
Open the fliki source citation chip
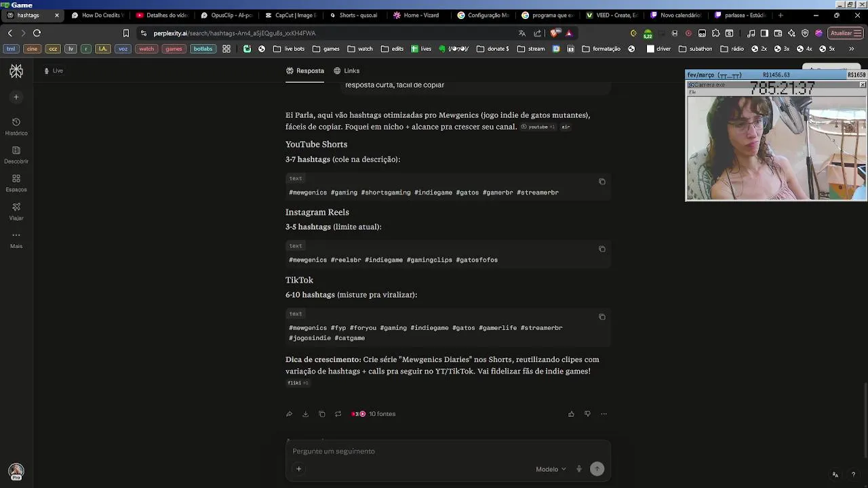298,383
